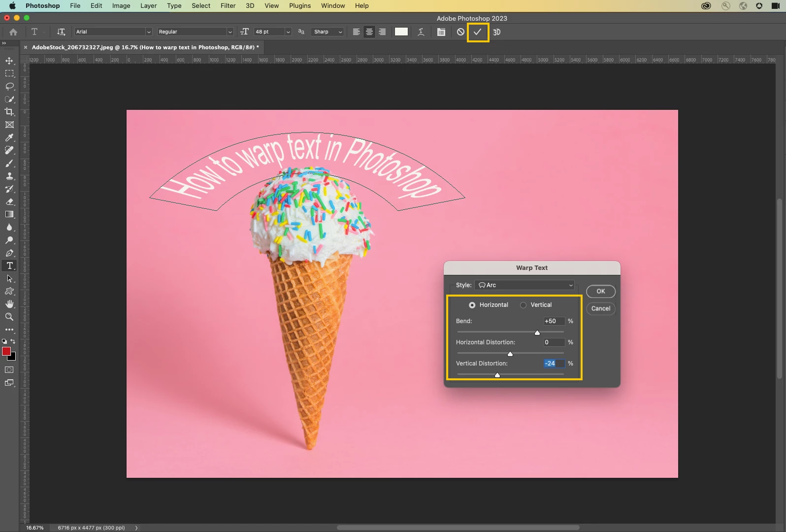786x532 pixels.
Task: Open the warp Style dropdown showing Arc
Action: pyautogui.click(x=525, y=285)
